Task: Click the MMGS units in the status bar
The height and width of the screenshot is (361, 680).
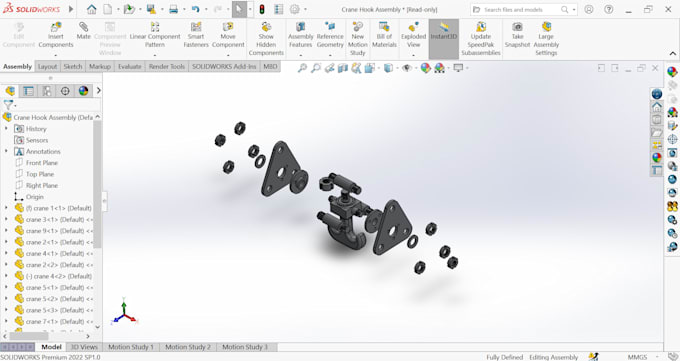Action: point(637,357)
